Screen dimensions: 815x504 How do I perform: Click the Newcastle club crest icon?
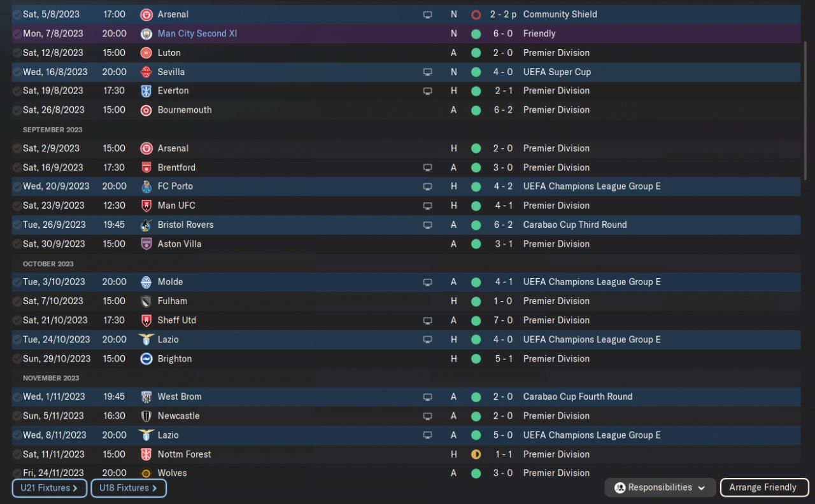[146, 416]
